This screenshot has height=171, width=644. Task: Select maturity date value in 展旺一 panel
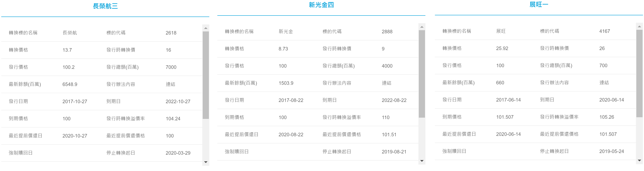pyautogui.click(x=612, y=100)
